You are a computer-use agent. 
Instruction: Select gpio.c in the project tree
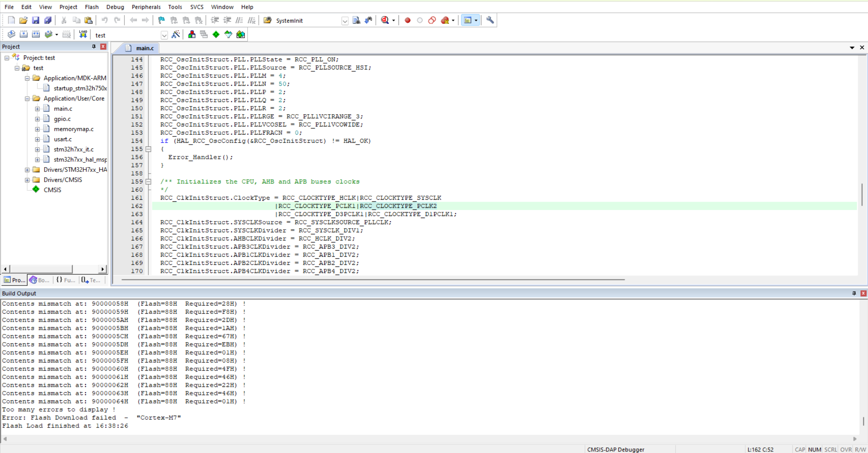(62, 119)
